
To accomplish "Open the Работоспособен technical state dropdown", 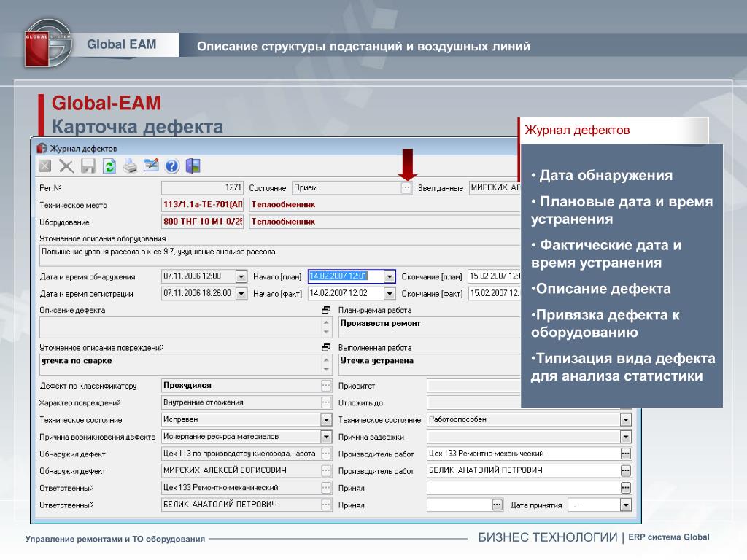I will coord(625,419).
